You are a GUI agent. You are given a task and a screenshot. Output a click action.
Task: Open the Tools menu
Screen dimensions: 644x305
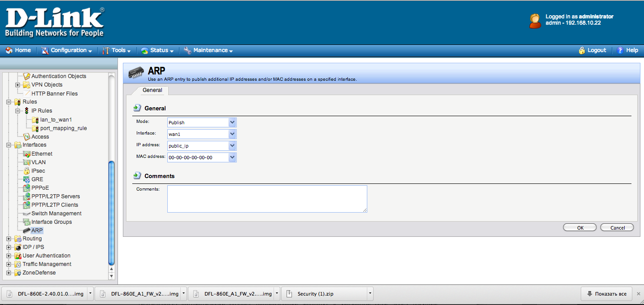point(117,50)
